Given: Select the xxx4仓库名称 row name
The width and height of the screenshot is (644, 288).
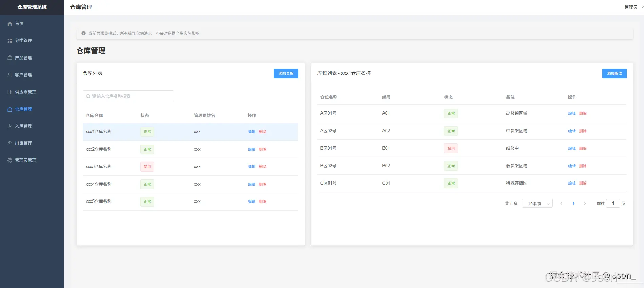Looking at the screenshot, I should [x=99, y=184].
